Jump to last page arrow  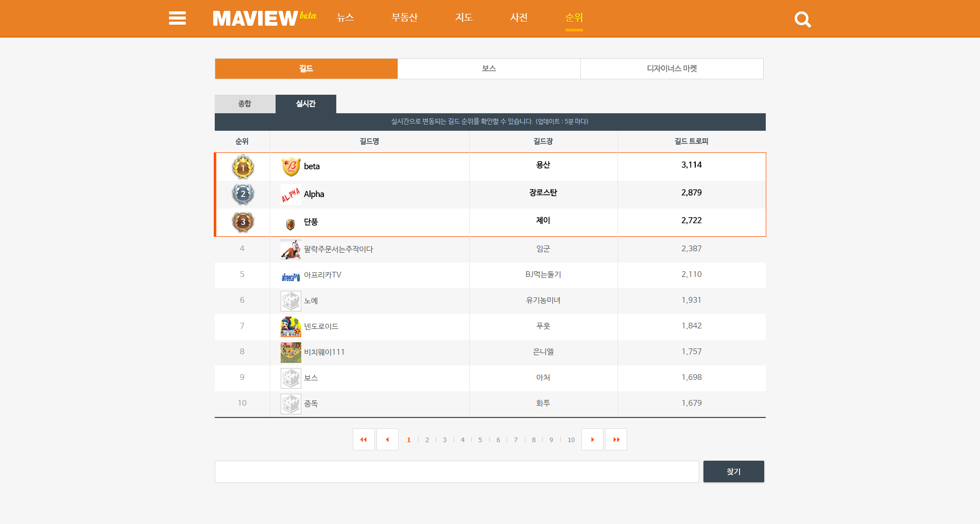(616, 440)
